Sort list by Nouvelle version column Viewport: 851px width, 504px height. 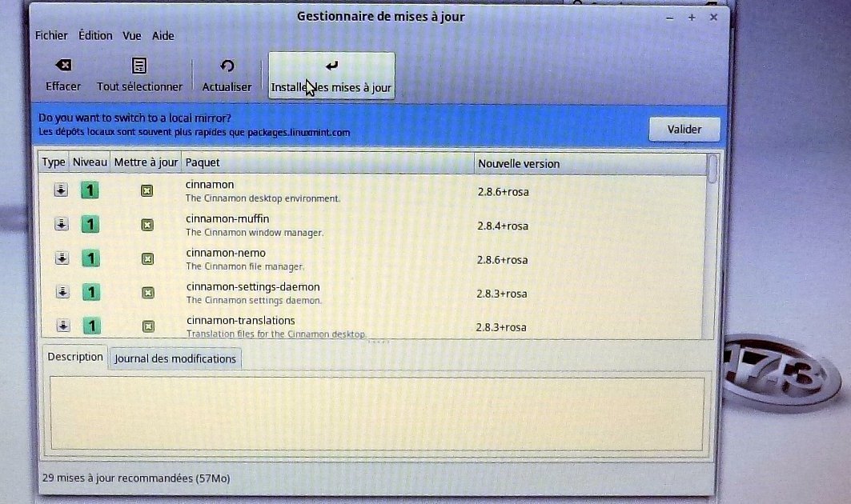click(519, 163)
